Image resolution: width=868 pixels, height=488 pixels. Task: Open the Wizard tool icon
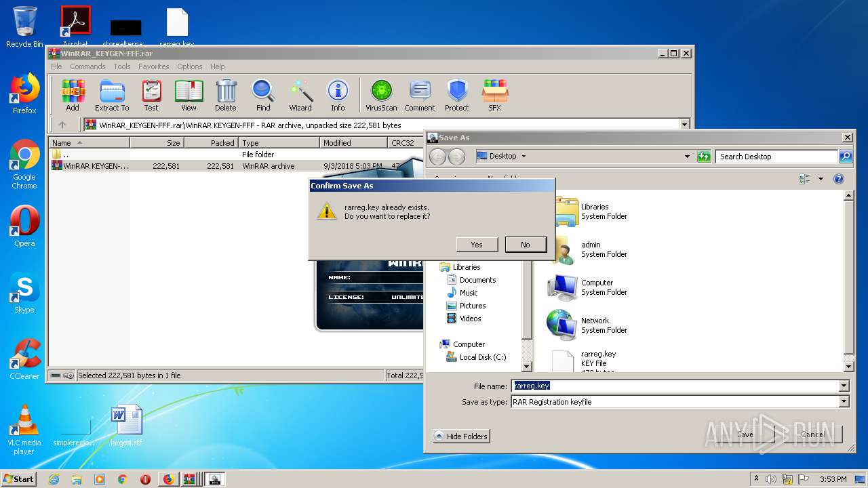click(300, 96)
